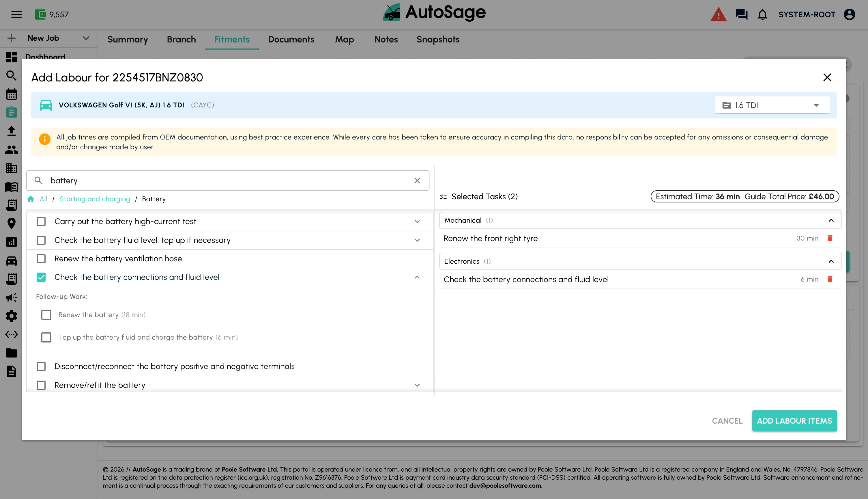
Task: Tick 'Renew the battery ventilation hose'
Action: coord(41,259)
